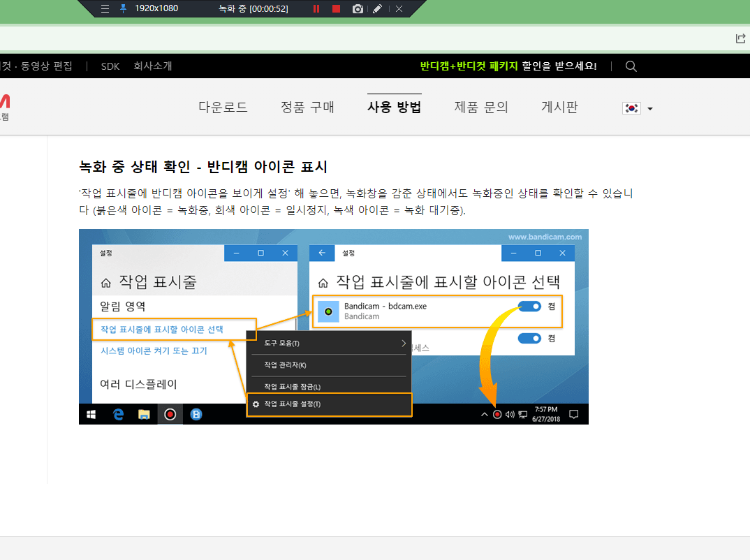
Task: Click the Bandicam green-dot app icon in the list
Action: (x=328, y=311)
